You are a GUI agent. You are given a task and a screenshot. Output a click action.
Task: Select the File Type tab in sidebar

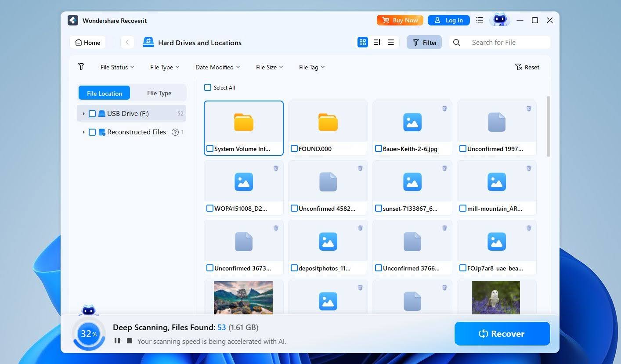159,93
